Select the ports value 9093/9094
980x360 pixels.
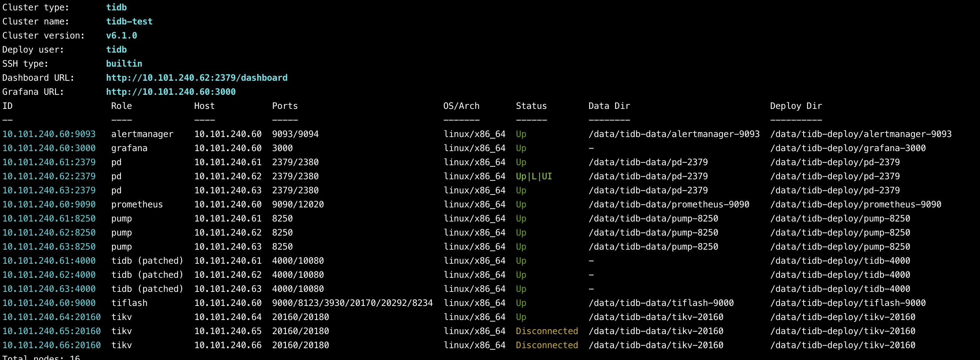click(x=295, y=134)
